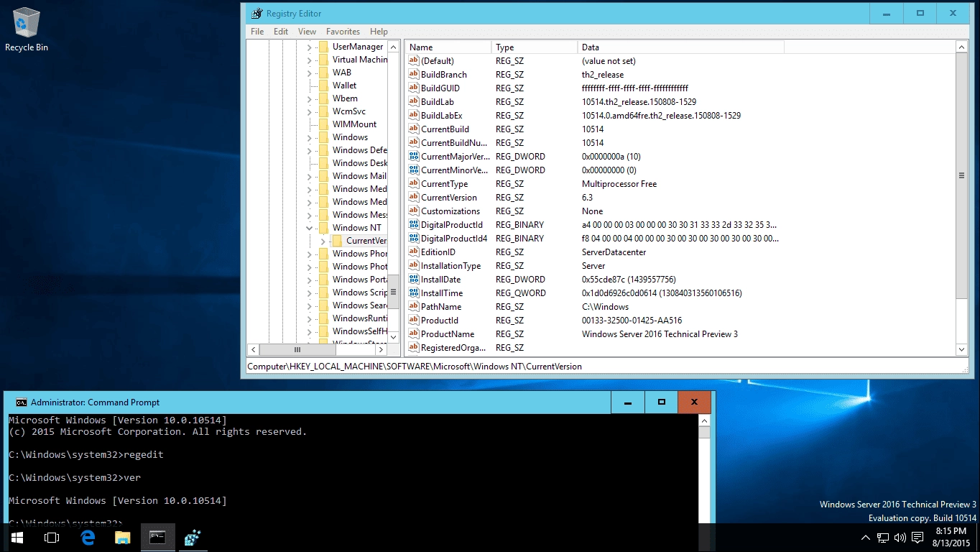Sort values by Name column header

click(448, 47)
